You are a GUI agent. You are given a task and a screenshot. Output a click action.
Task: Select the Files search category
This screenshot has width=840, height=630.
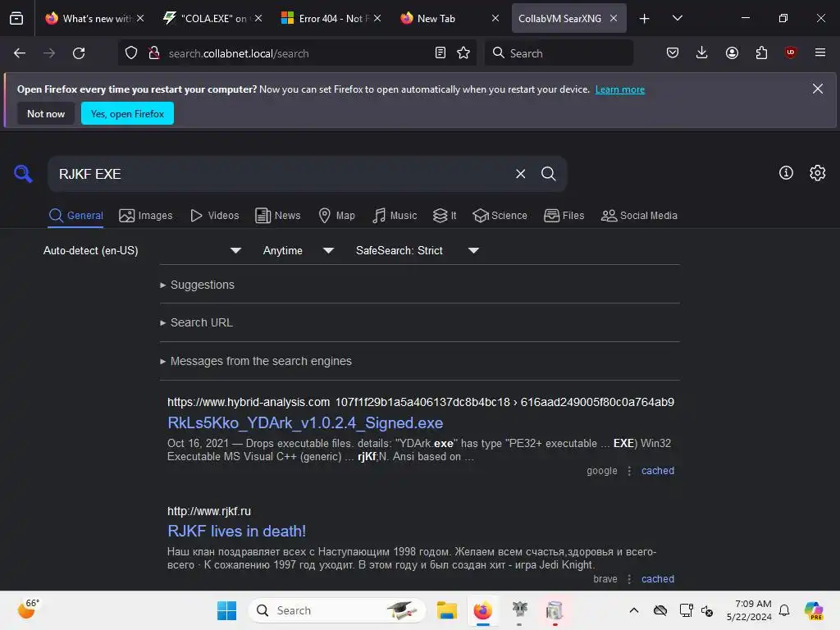tap(564, 216)
